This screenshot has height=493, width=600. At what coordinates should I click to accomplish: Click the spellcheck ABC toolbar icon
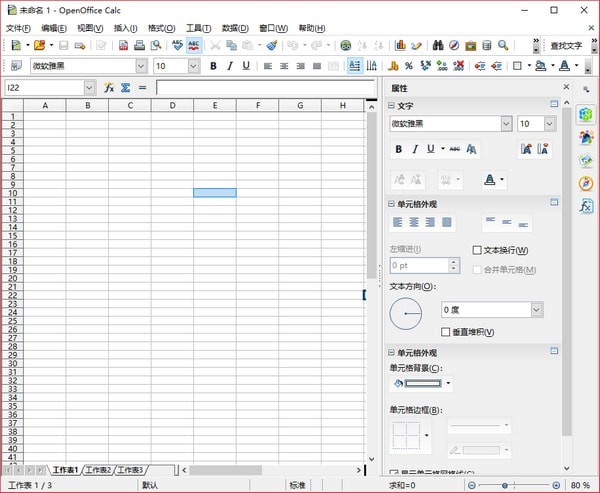[194, 45]
